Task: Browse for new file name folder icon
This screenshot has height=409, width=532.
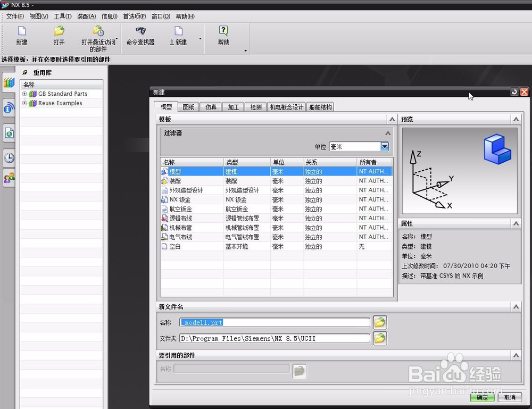Action: point(380,322)
